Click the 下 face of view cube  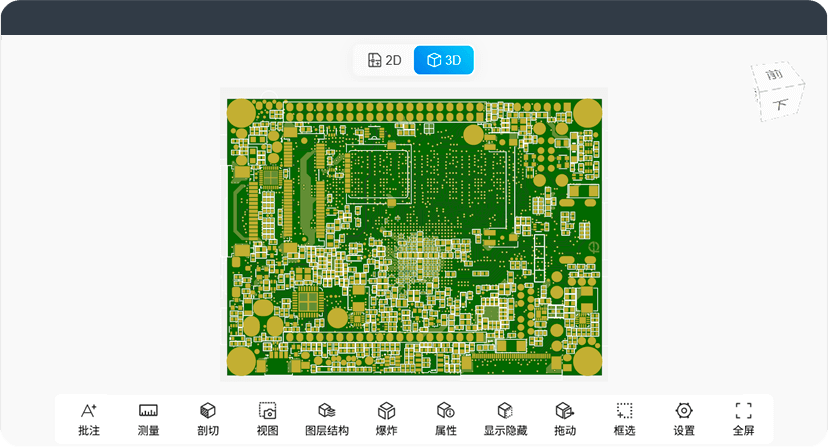(x=782, y=104)
